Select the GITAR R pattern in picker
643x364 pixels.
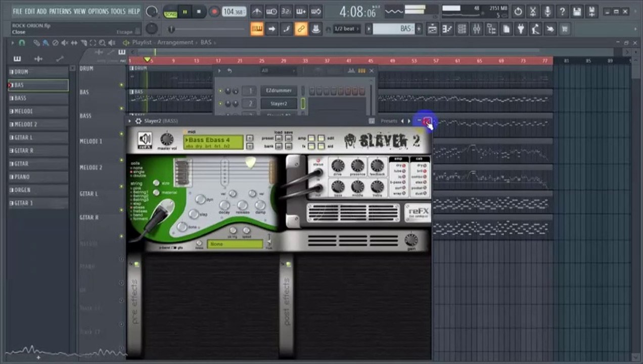(38, 151)
